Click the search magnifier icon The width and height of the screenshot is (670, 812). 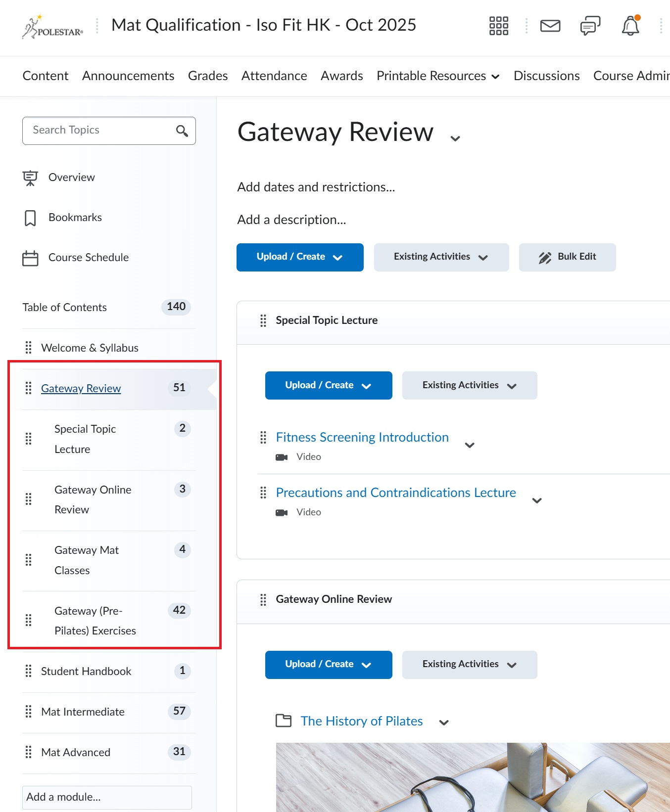[182, 131]
